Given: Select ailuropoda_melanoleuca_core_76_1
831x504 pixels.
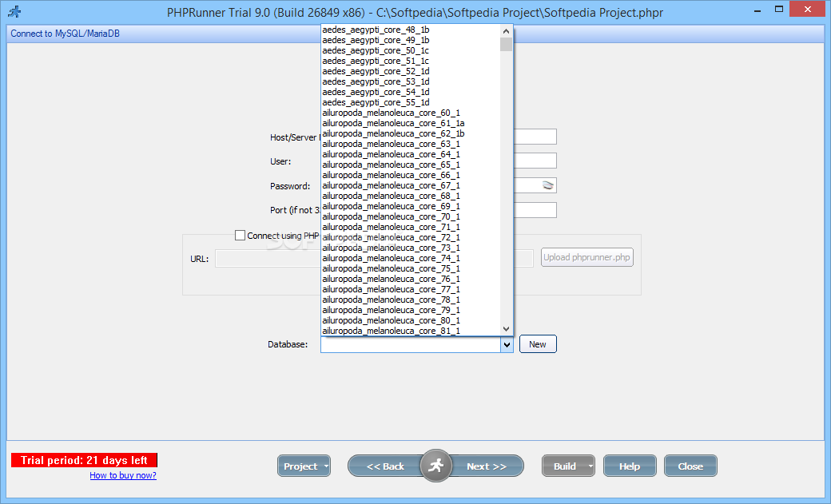Looking at the screenshot, I should pos(410,279).
